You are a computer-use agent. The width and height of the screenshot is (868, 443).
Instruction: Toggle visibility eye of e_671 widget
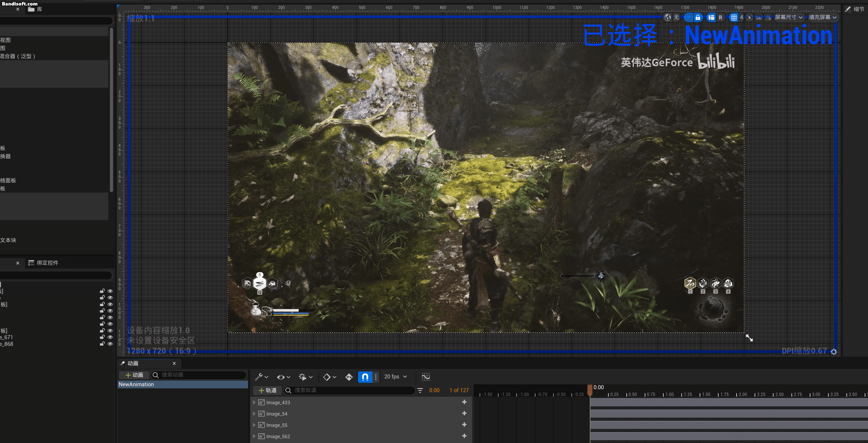[x=110, y=337]
